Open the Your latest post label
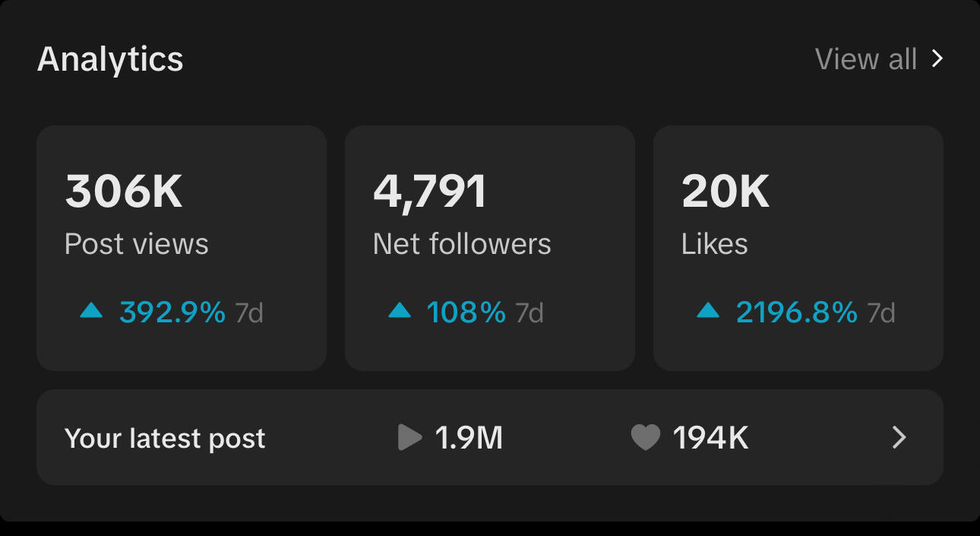This screenshot has height=536, width=980. tap(165, 439)
